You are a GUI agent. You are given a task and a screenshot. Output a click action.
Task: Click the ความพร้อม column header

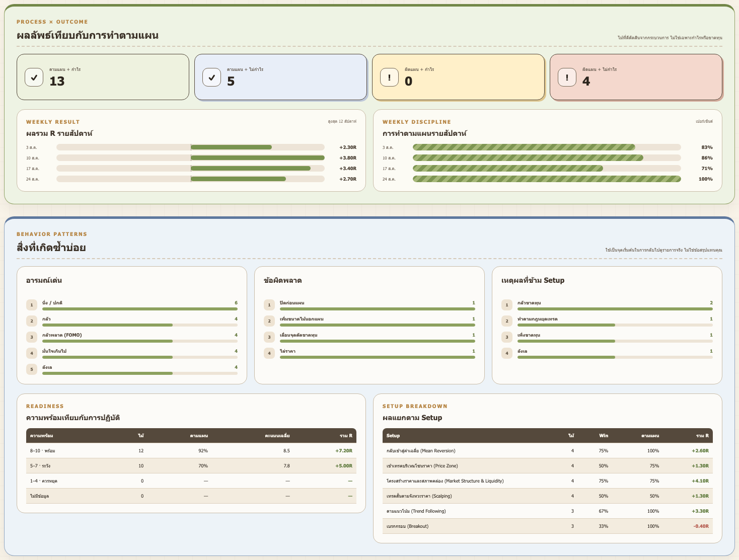pyautogui.click(x=42, y=436)
